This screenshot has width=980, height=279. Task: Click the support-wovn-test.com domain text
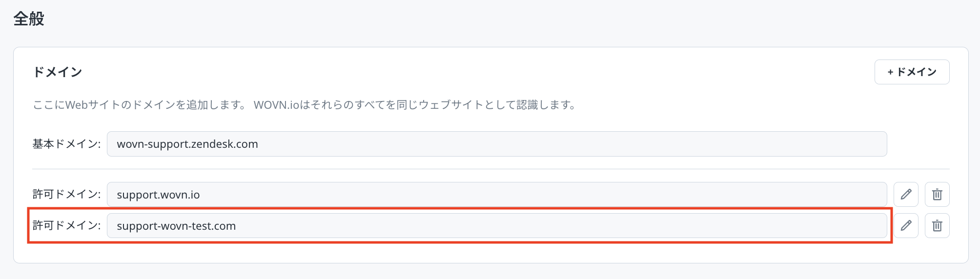(x=176, y=226)
